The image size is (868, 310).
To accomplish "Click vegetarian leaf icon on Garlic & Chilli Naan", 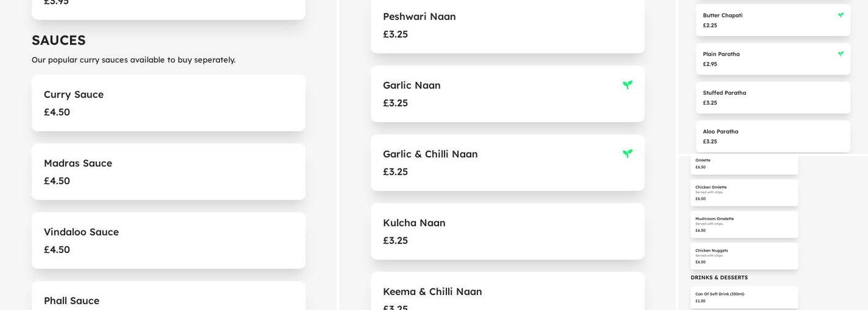I will 627,154.
